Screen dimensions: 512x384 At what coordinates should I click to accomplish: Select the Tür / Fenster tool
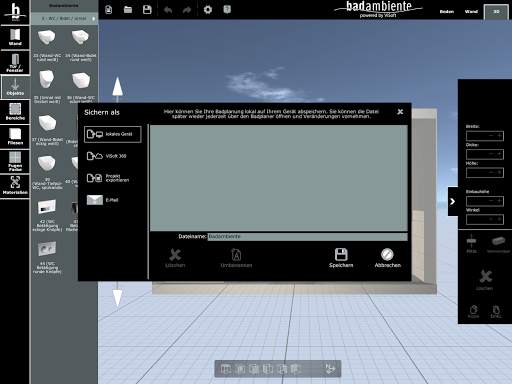(x=15, y=62)
